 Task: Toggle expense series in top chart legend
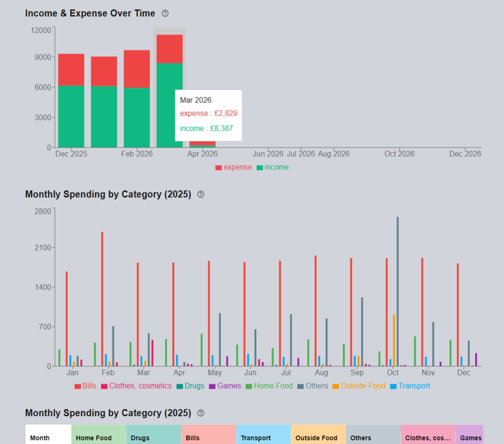(x=233, y=168)
